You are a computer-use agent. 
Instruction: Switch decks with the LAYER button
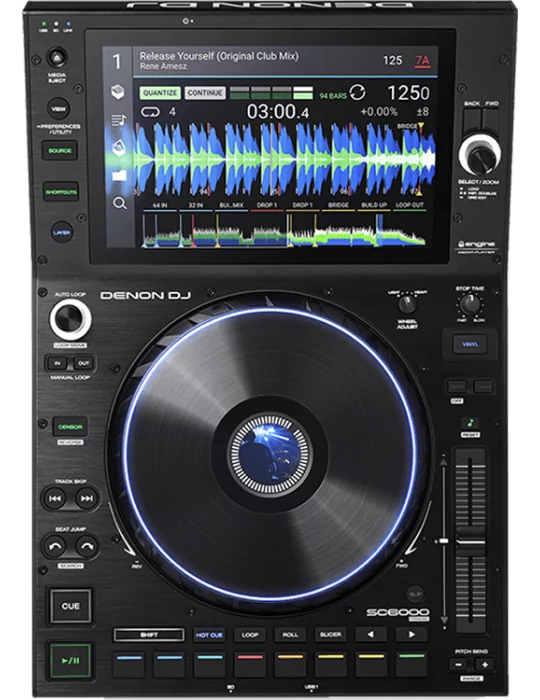click(x=62, y=233)
